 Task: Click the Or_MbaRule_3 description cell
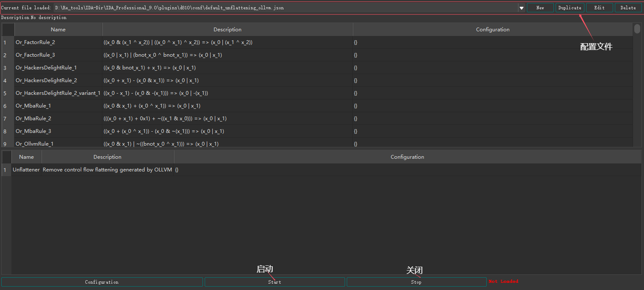(x=164, y=131)
